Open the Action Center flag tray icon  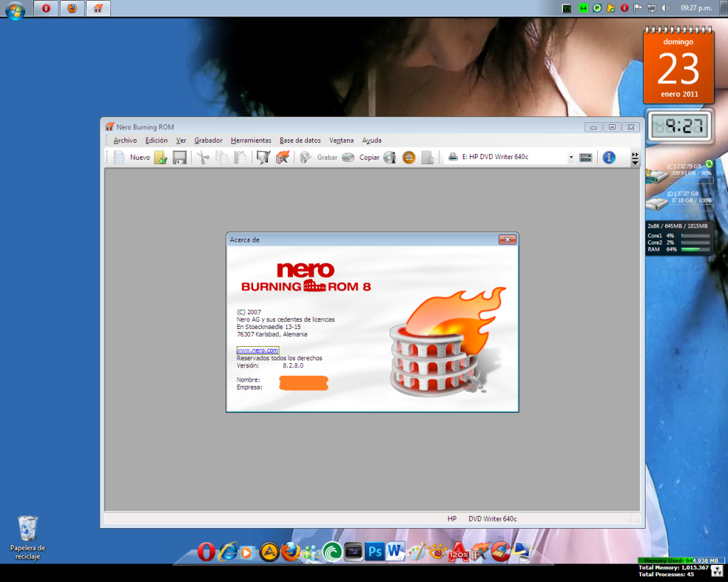tap(638, 8)
